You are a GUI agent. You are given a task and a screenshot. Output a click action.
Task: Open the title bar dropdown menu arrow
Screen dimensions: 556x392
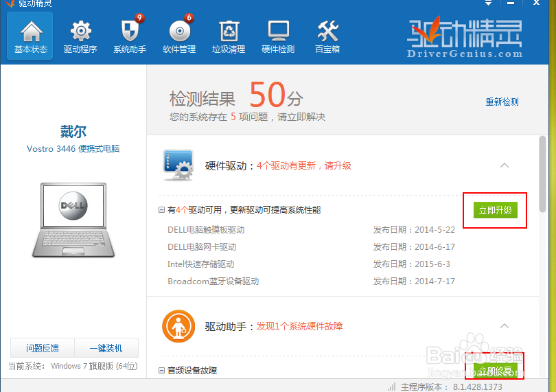coord(488,3)
